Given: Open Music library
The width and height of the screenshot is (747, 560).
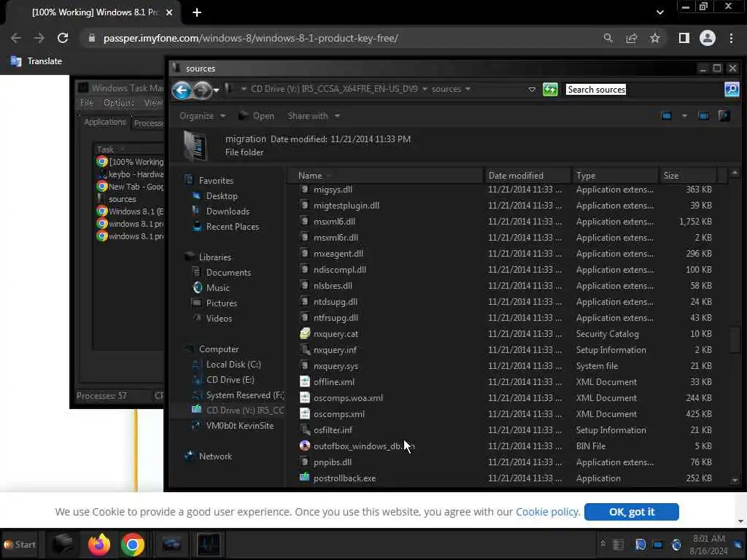Looking at the screenshot, I should (217, 287).
